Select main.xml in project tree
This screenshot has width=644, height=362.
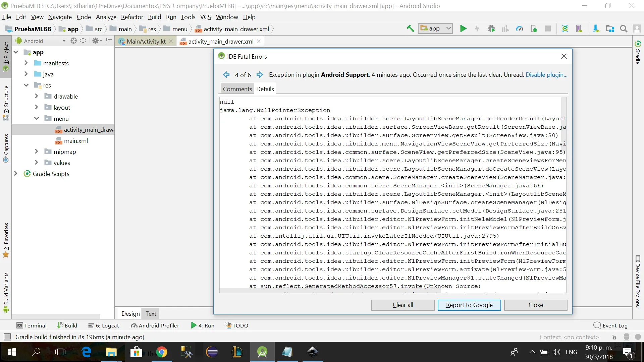[x=76, y=141]
